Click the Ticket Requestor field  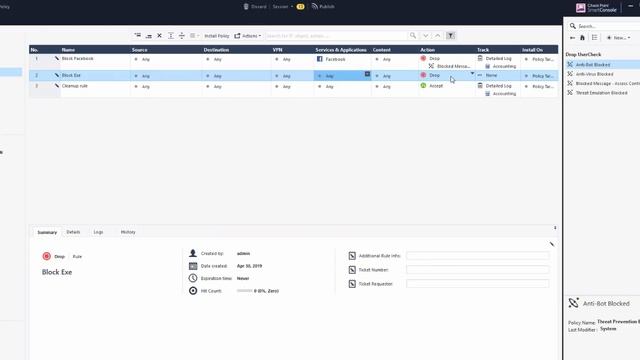coord(478,284)
